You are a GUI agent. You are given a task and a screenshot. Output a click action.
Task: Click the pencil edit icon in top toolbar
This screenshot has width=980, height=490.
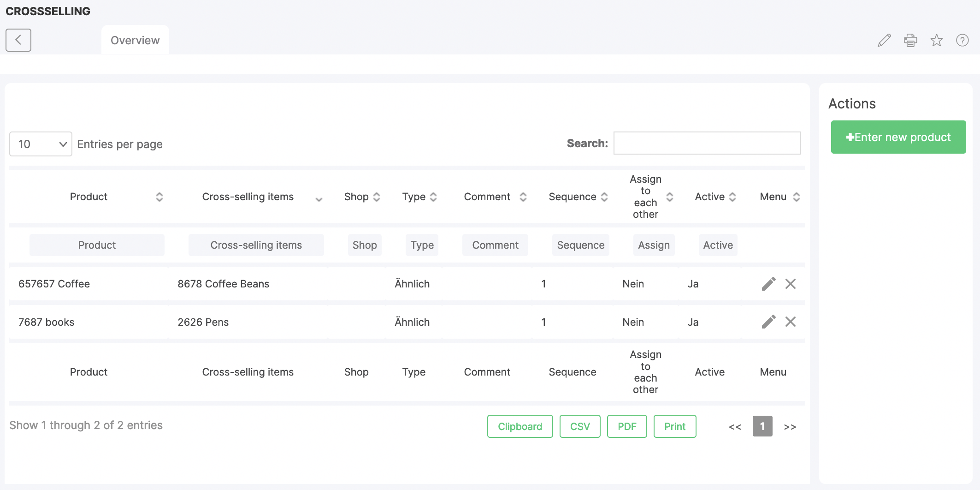tap(884, 41)
